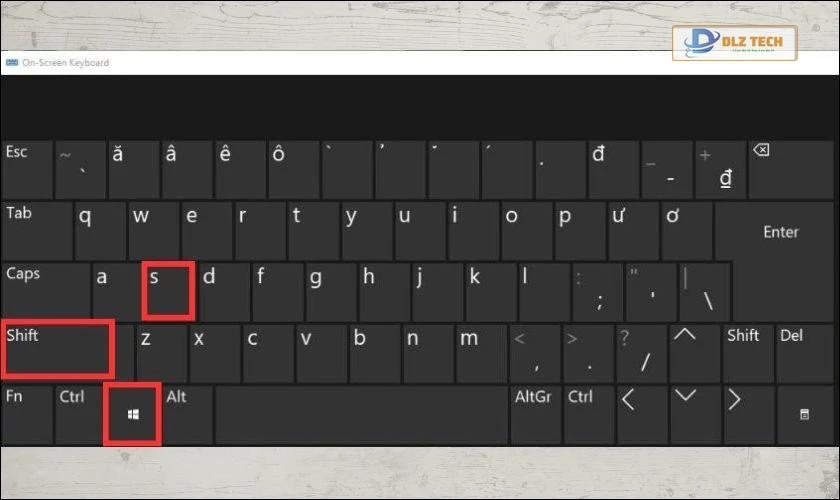This screenshot has width=840, height=500.
Task: Click the left arrow key
Action: [641, 415]
